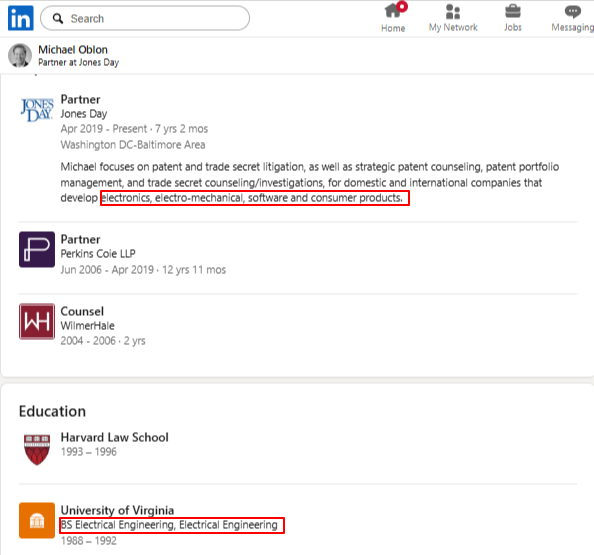The height and width of the screenshot is (555, 594).
Task: Click the Partner title above Perkins Coie
Action: point(80,239)
